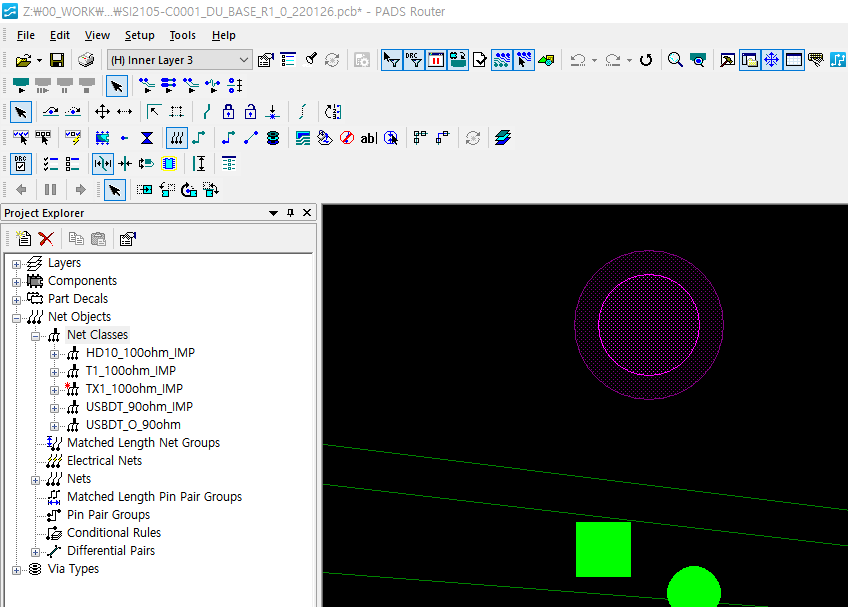Expand the Layers tree node
This screenshot has width=848, height=607.
click(x=16, y=264)
